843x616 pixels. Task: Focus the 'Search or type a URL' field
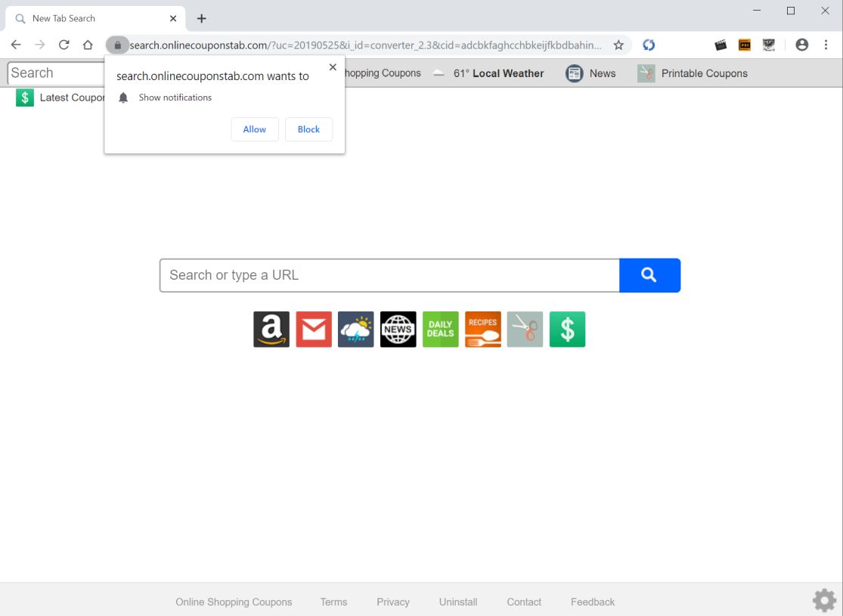point(390,275)
